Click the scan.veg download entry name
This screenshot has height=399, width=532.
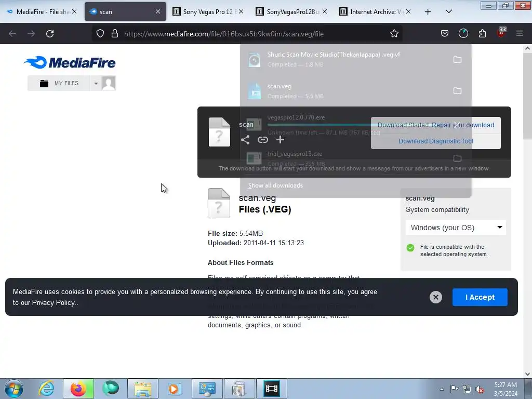[x=279, y=86]
